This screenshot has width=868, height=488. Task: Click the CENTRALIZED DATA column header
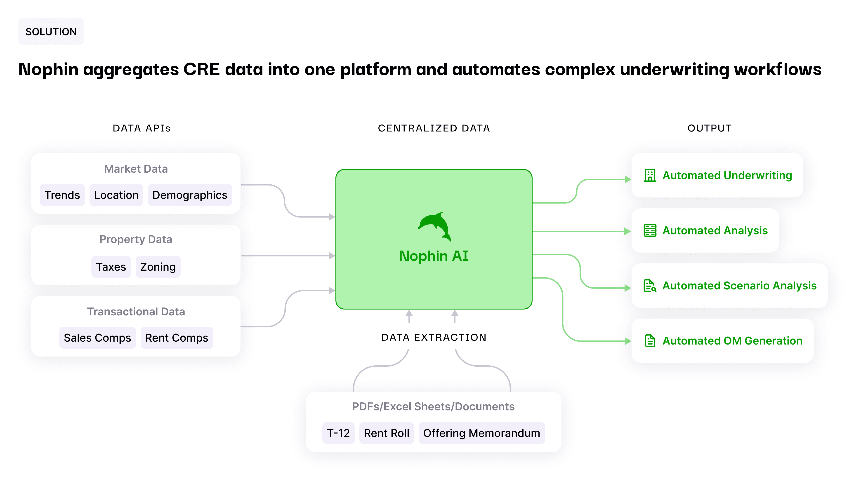coord(434,128)
